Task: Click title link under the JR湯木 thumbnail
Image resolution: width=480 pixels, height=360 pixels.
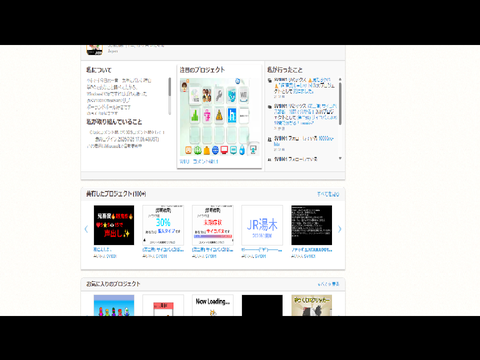Action: coord(262,249)
